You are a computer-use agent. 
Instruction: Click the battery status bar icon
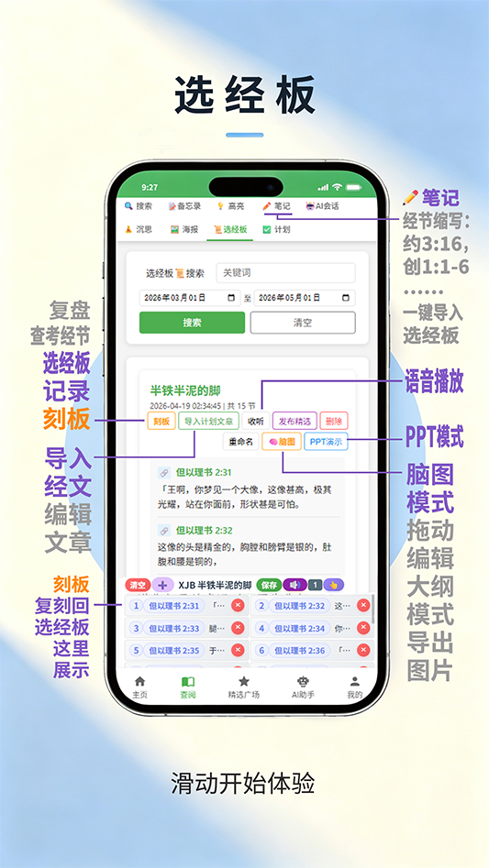pos(353,187)
